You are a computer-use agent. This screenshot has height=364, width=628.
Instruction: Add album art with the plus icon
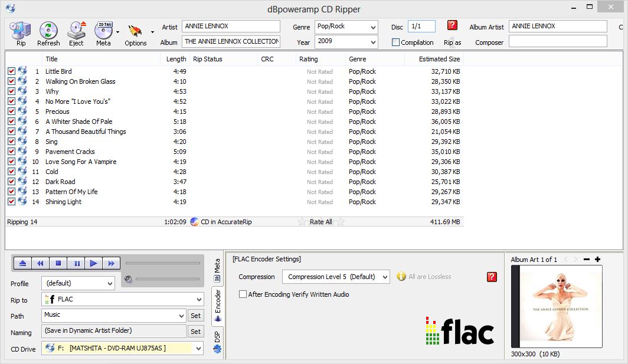point(597,260)
